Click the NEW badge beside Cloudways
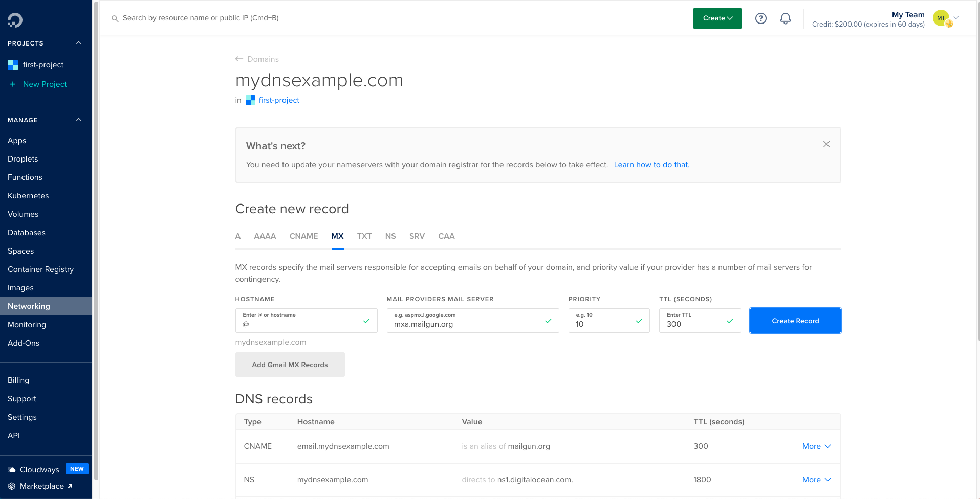Screen dimensions: 980x499 77,469
